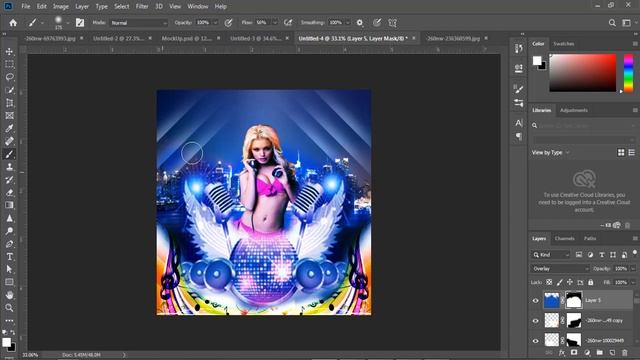The width and height of the screenshot is (640, 360).
Task: Open the brush settings panel icon
Action: [80, 23]
